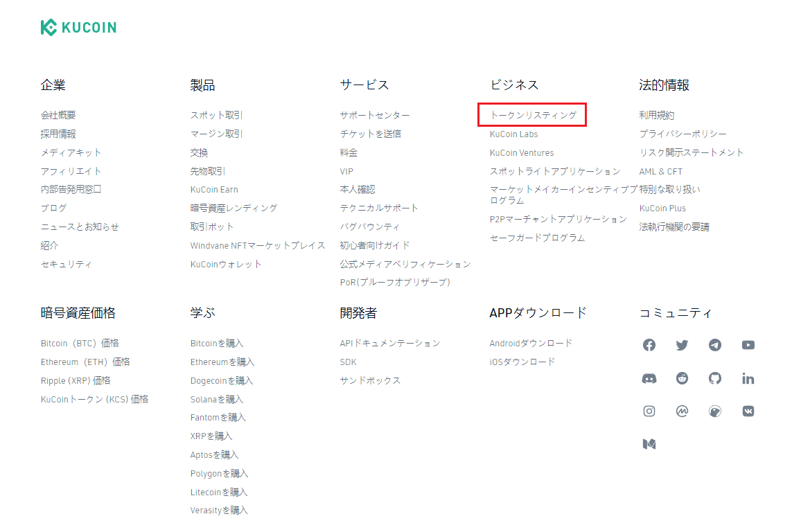This screenshot has width=801, height=532.
Task: Select the サポートセンター link
Action: coord(375,116)
